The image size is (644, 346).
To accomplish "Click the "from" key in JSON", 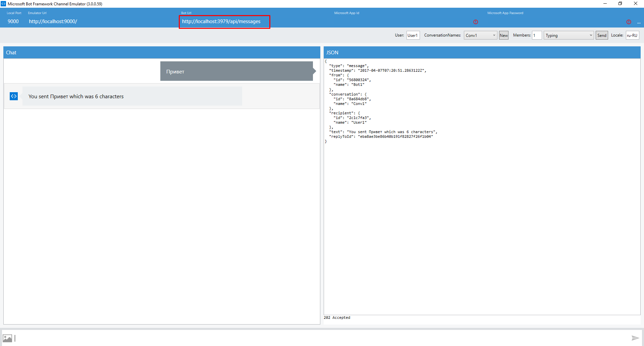I will 336,75.
